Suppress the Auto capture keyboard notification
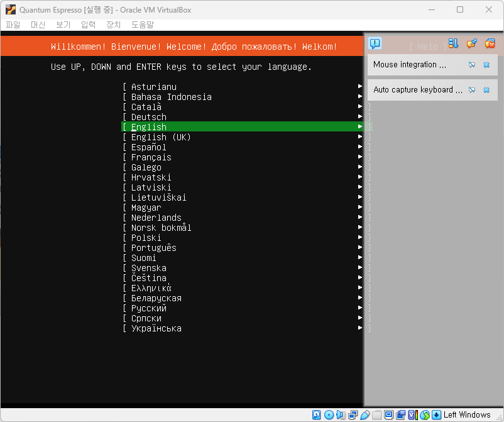The width and height of the screenshot is (504, 422). (x=471, y=90)
